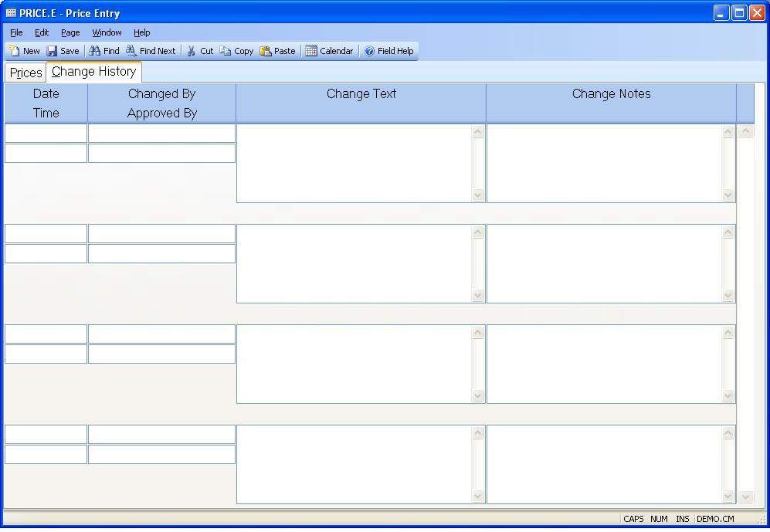Open the Calendar tool
Viewport: 770px width, 532px height.
click(311, 51)
